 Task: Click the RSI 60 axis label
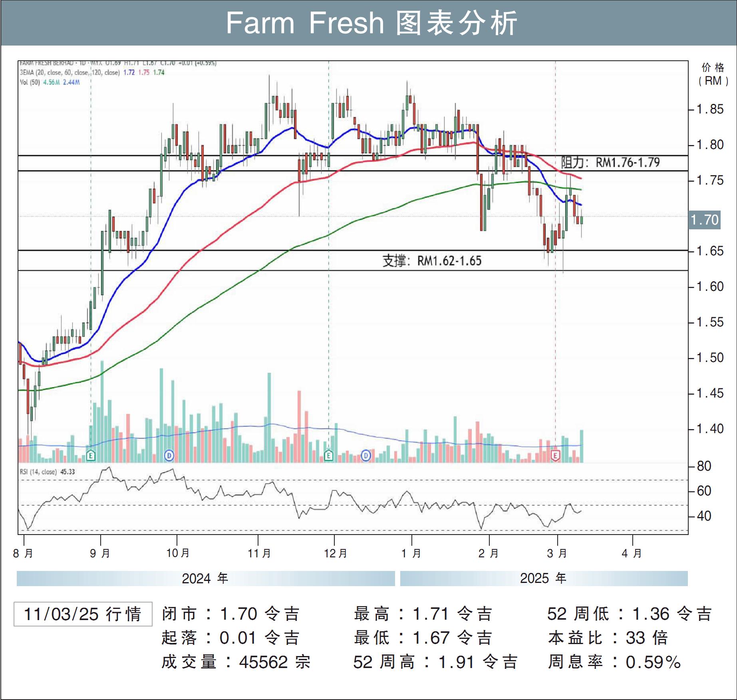(x=704, y=491)
